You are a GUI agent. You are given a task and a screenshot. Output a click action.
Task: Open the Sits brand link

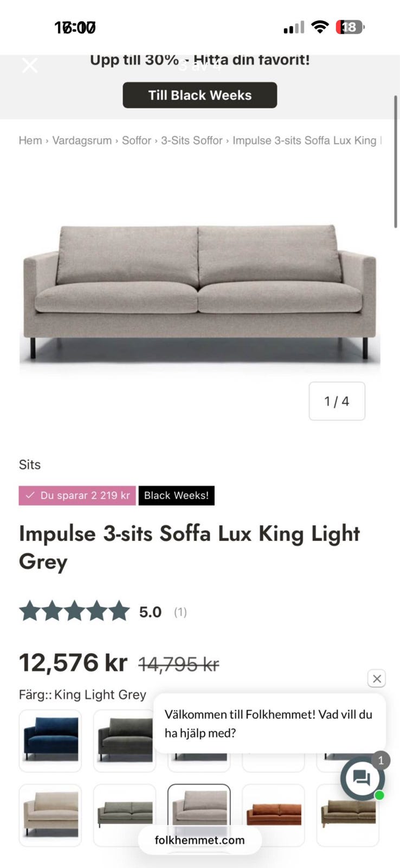pos(30,464)
